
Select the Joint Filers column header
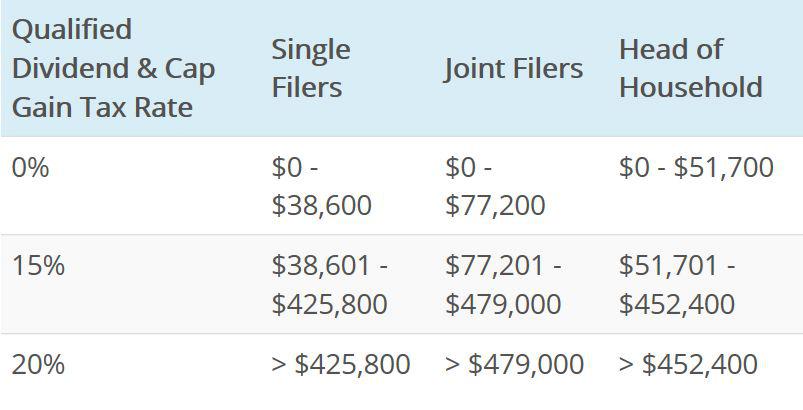click(x=514, y=69)
